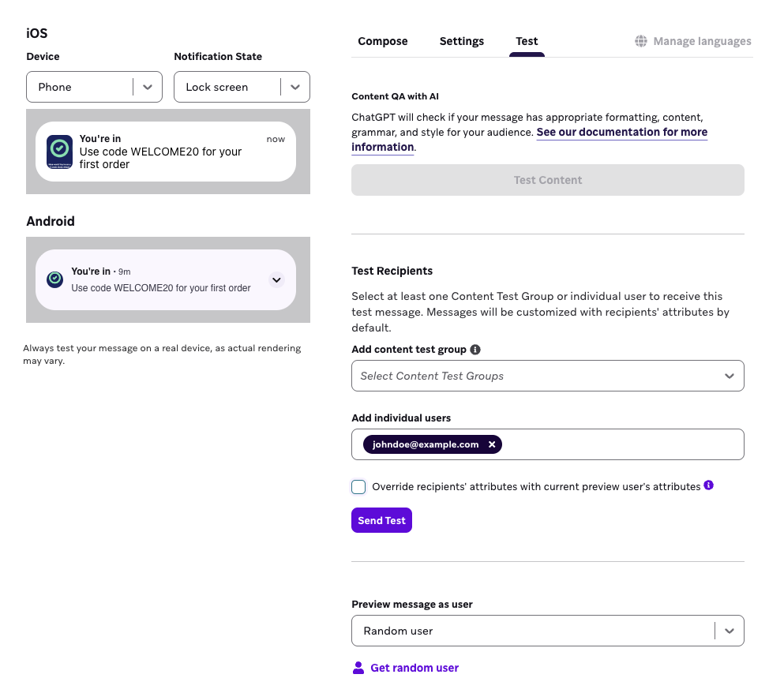This screenshot has width=784, height=693.
Task: Select the Test tab
Action: [x=527, y=42]
